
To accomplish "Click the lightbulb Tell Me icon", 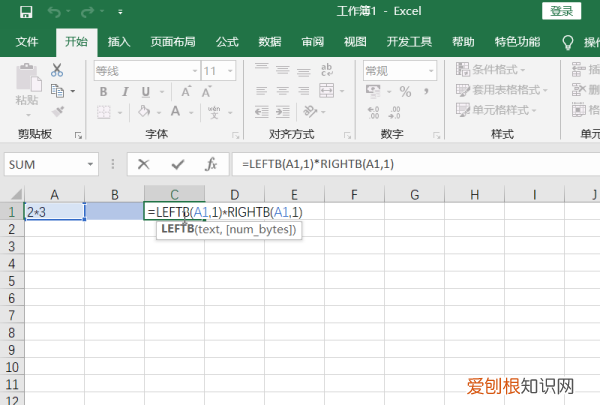I will [568, 42].
